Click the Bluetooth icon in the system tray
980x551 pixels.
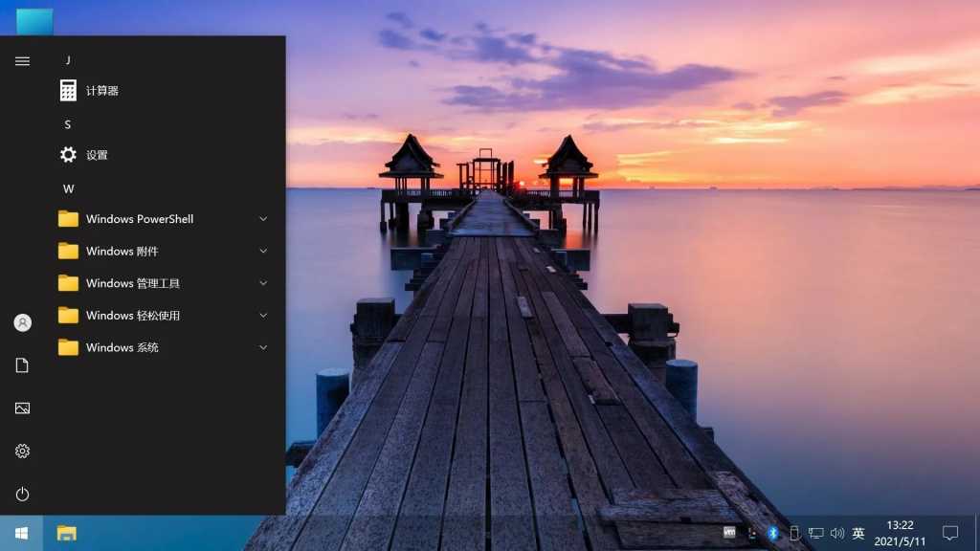[x=773, y=533]
